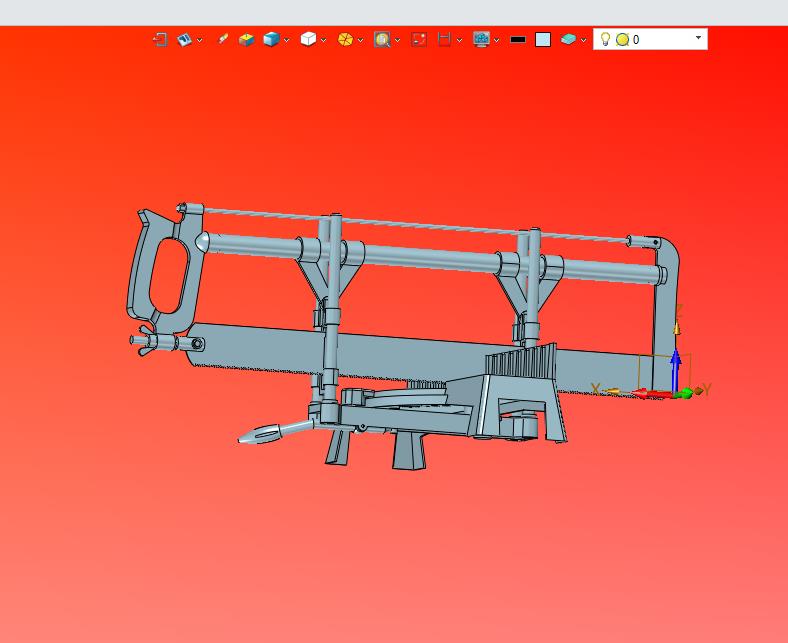Click the orange wireframe sphere icon
The width and height of the screenshot is (788, 643).
coord(345,39)
